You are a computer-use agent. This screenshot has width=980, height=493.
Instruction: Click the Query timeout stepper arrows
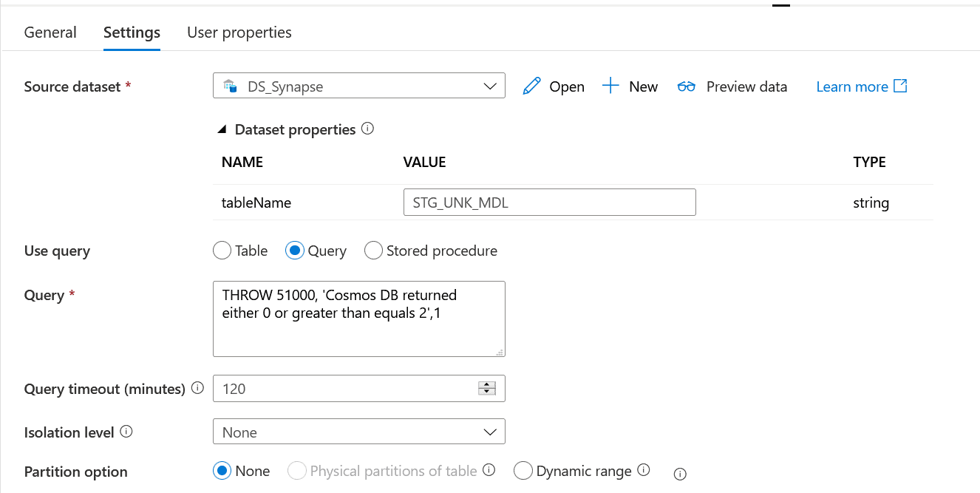[486, 388]
